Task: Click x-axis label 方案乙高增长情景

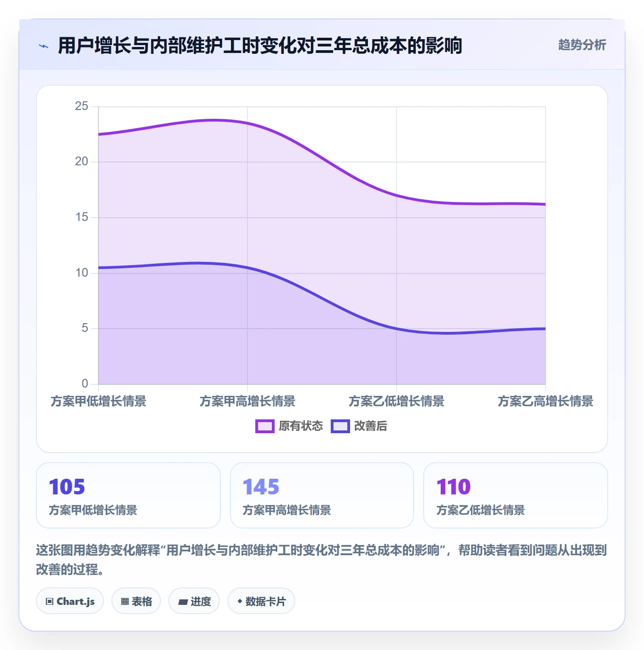Action: pyautogui.click(x=546, y=401)
